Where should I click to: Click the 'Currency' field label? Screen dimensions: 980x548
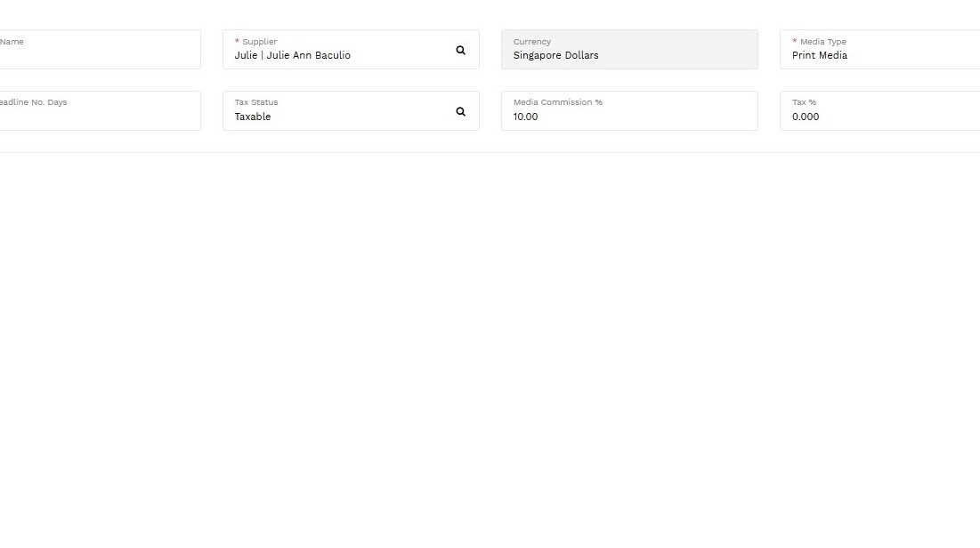click(532, 42)
